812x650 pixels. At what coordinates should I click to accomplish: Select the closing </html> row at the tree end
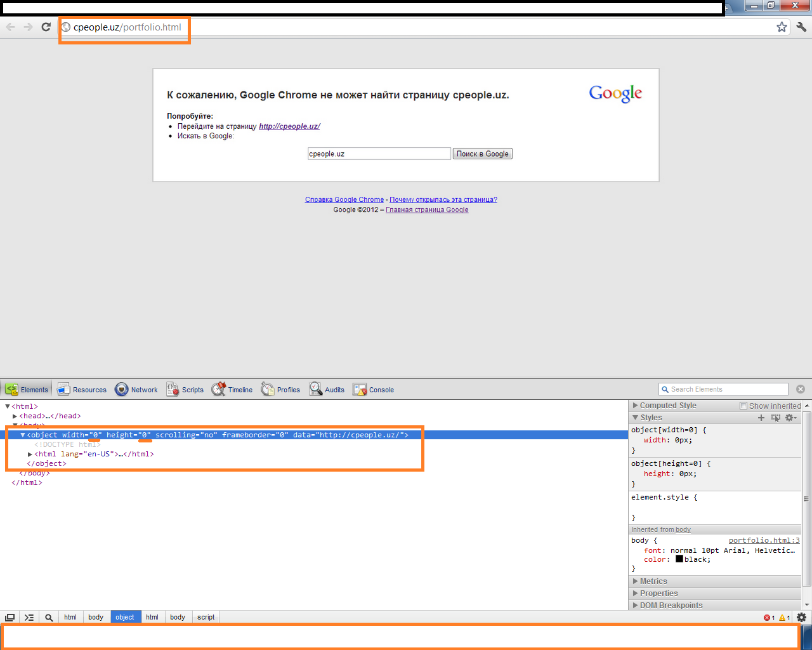(x=27, y=482)
